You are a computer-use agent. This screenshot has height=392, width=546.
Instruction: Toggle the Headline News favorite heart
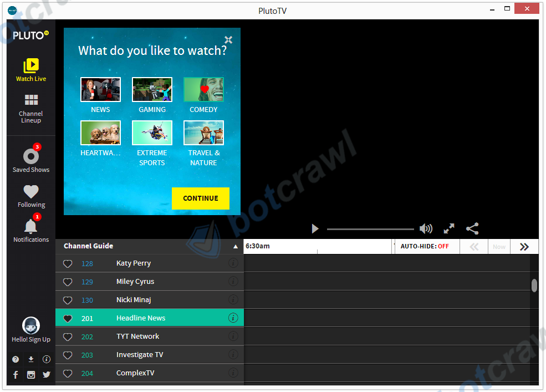tap(68, 318)
